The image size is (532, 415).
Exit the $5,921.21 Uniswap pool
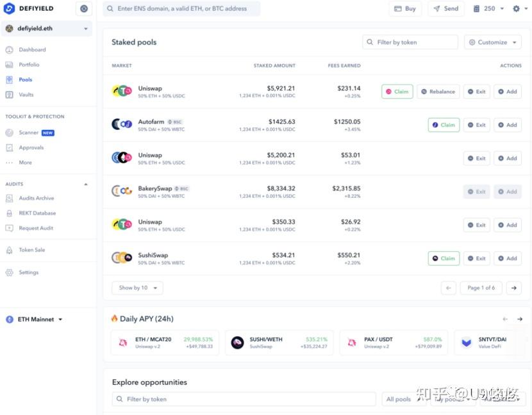(477, 92)
